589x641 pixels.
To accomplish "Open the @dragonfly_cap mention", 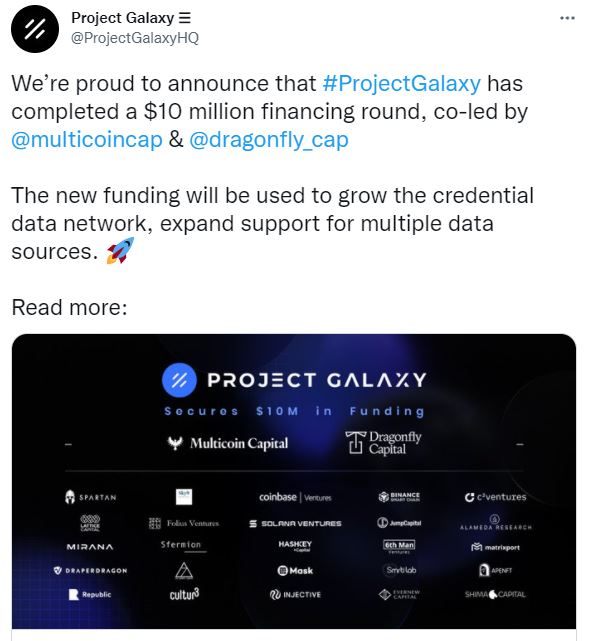I will point(269,139).
